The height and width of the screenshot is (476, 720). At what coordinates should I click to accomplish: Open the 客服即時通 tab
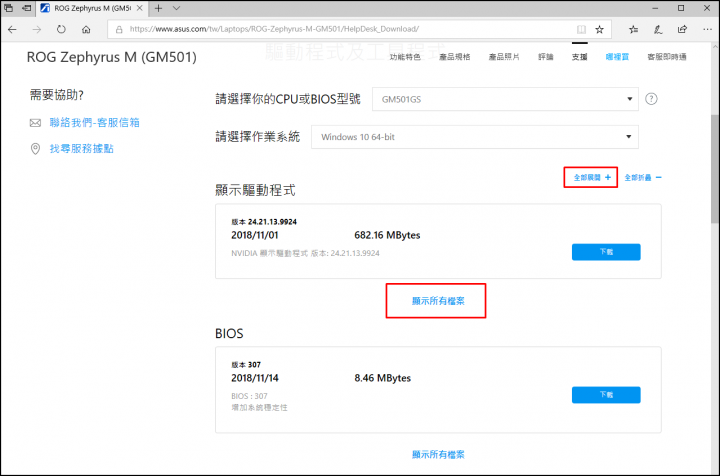point(667,57)
